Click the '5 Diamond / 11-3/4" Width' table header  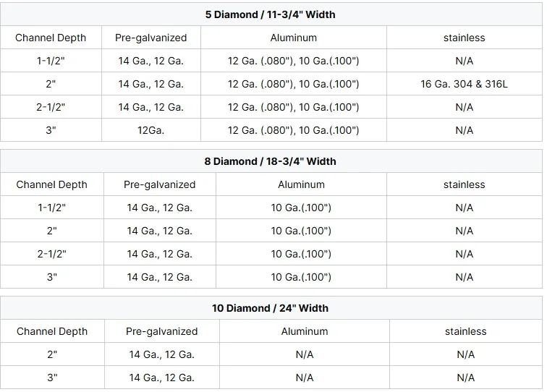point(270,14)
